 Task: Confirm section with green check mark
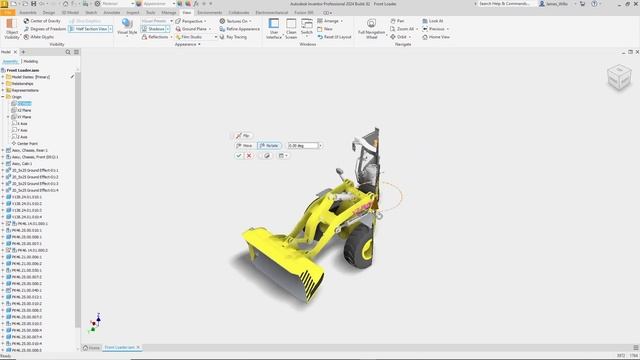(x=239, y=156)
